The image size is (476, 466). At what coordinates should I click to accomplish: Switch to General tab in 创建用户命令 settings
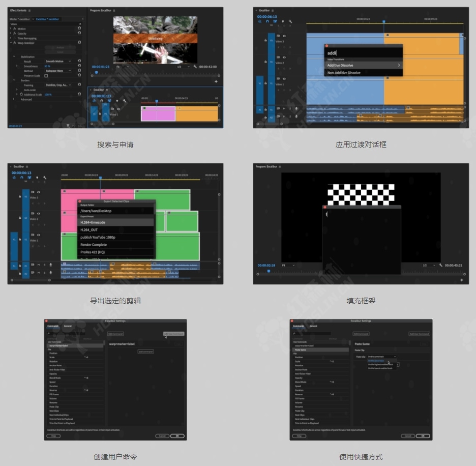[x=68, y=326]
